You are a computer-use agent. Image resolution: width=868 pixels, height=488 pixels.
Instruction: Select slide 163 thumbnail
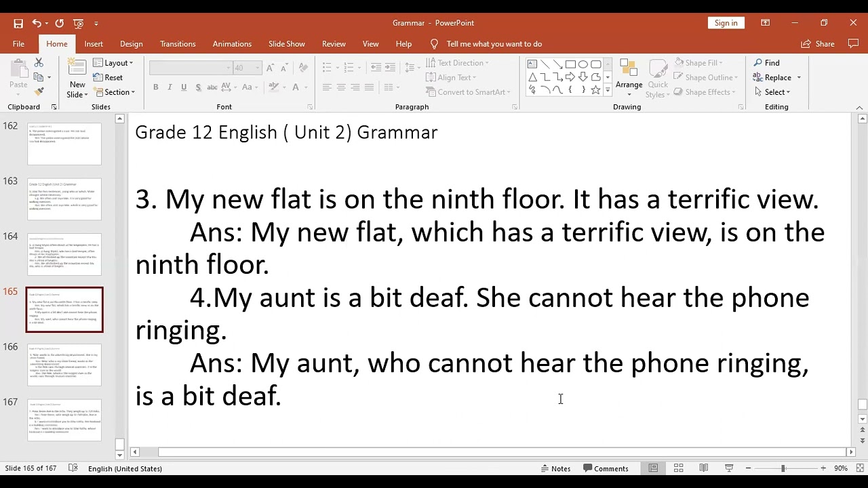click(64, 199)
